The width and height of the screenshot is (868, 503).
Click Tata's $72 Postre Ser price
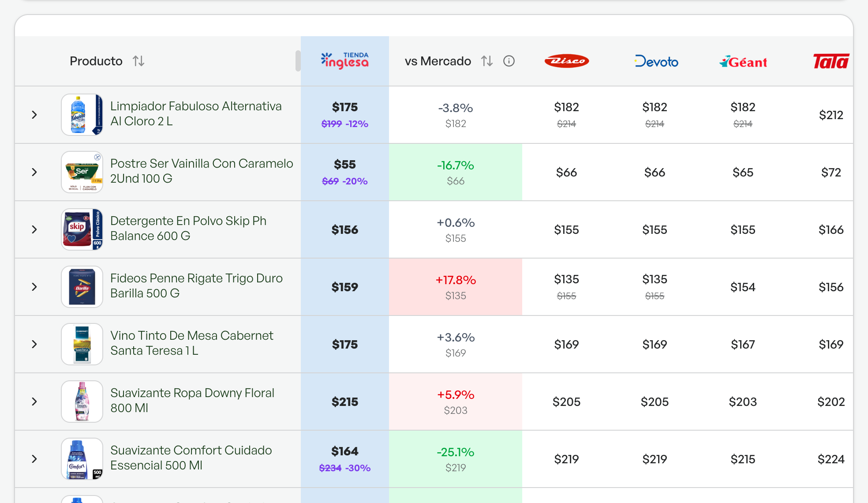[831, 173]
